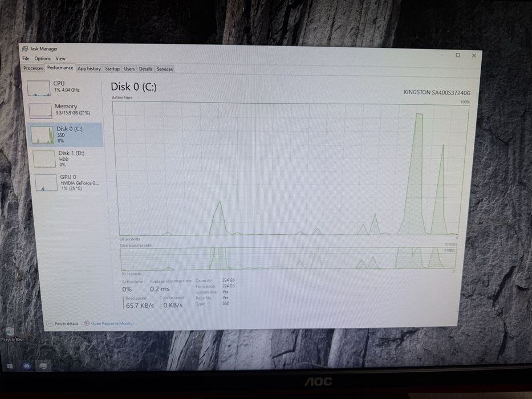
Task: Open the Recycle Bin desktop icon
Action: point(10,334)
